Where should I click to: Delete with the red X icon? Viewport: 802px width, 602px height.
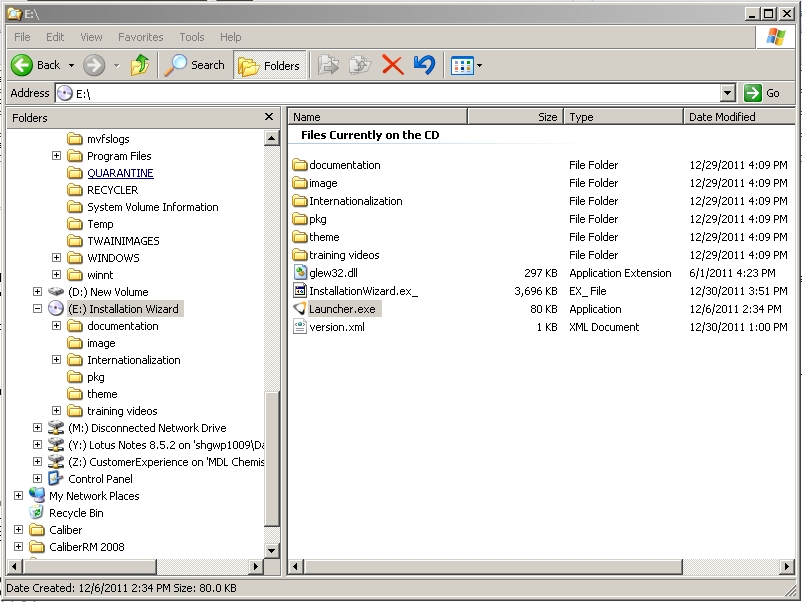point(392,65)
